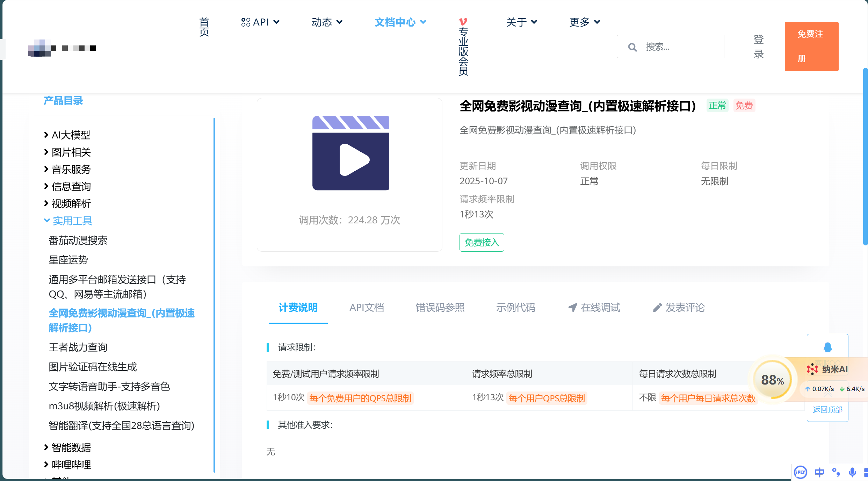Switch to the 示例代码 tab
Viewport: 868px width, 481px height.
coord(516,308)
